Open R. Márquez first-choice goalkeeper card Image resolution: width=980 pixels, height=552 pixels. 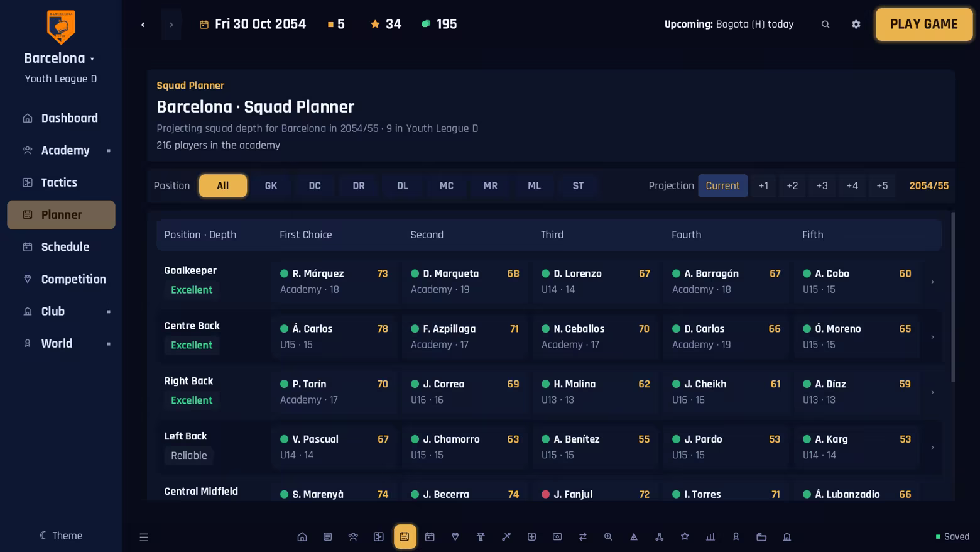334,282
